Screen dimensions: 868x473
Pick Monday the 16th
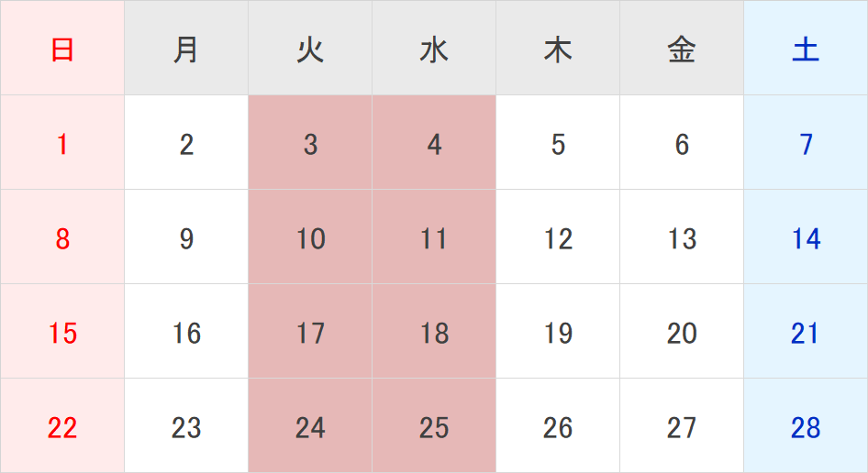(x=186, y=333)
